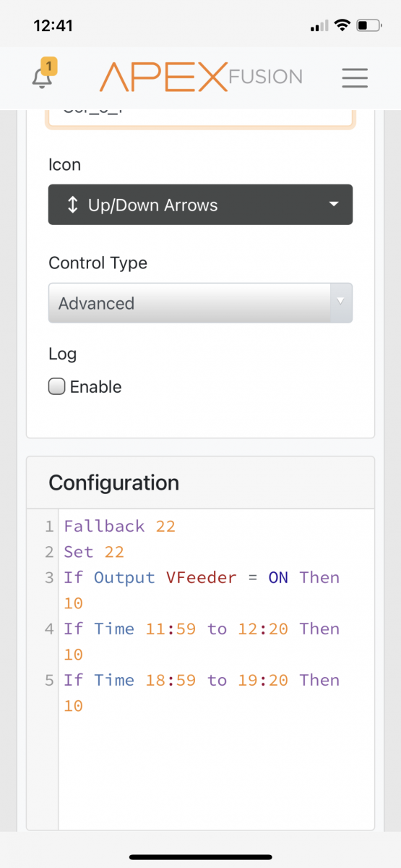Enable the Log checkbox
The width and height of the screenshot is (401, 868).
56,386
